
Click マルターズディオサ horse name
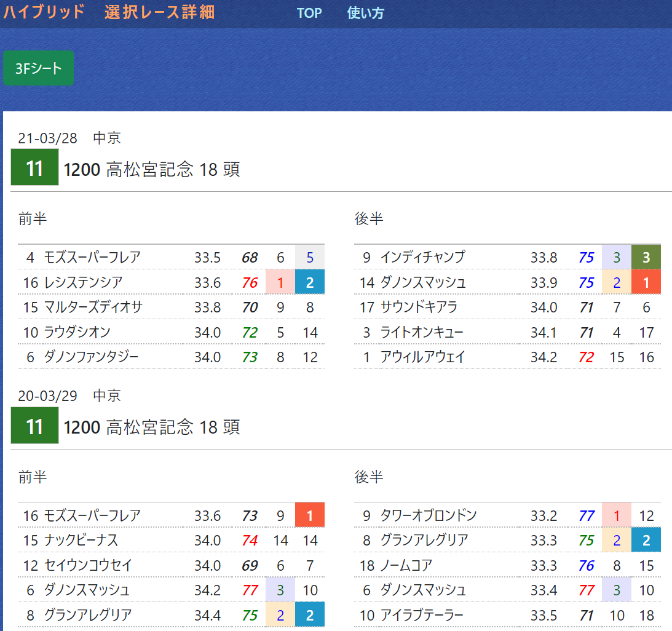click(93, 308)
